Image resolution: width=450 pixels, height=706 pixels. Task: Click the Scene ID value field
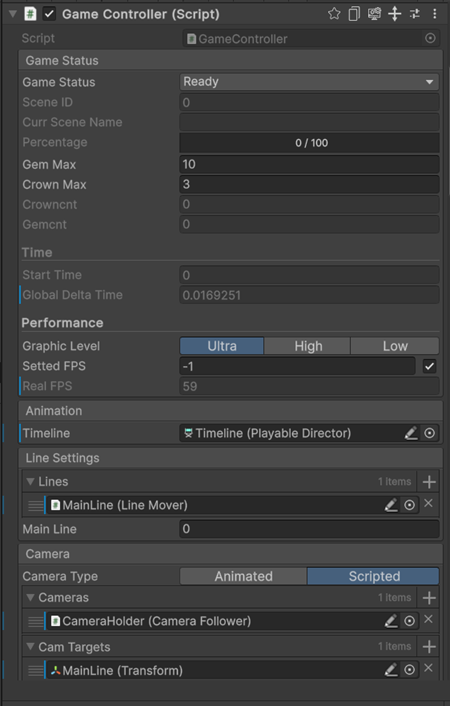[x=309, y=102]
